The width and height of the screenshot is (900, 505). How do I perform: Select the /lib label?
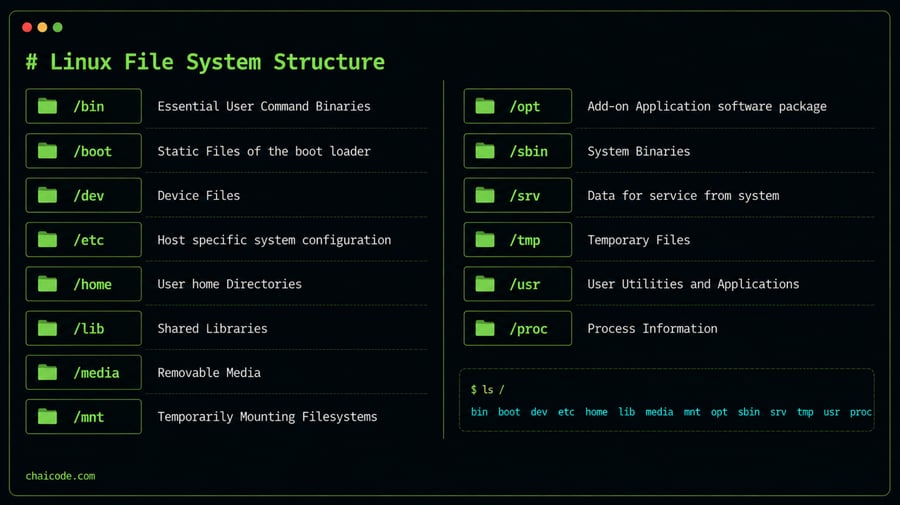coord(89,329)
